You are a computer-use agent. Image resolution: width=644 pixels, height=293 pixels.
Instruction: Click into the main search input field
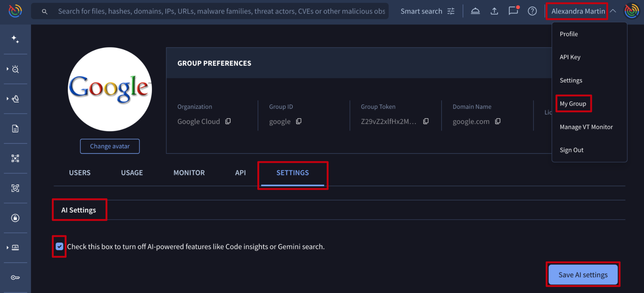[221, 11]
